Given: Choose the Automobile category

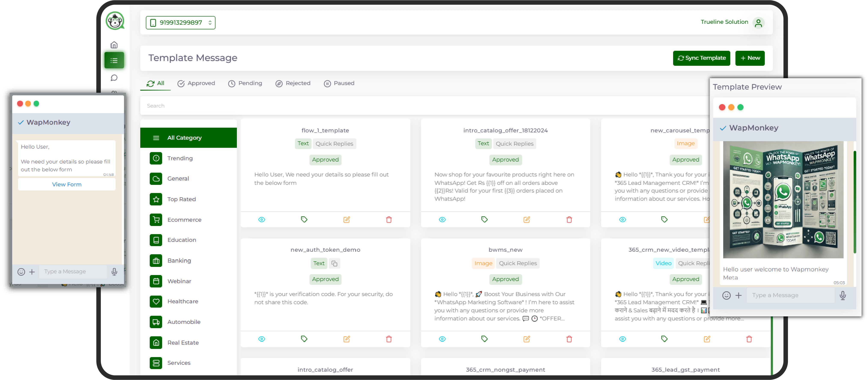Looking at the screenshot, I should 188,322.
